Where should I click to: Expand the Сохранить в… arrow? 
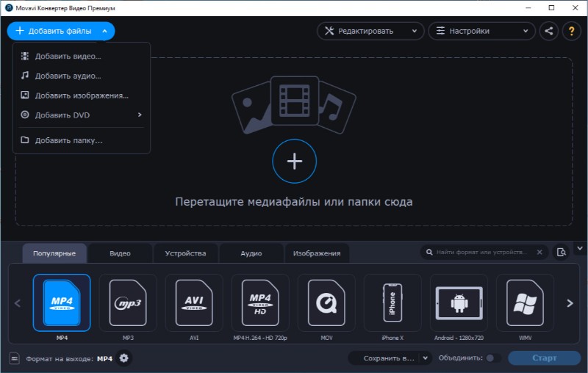click(426, 358)
